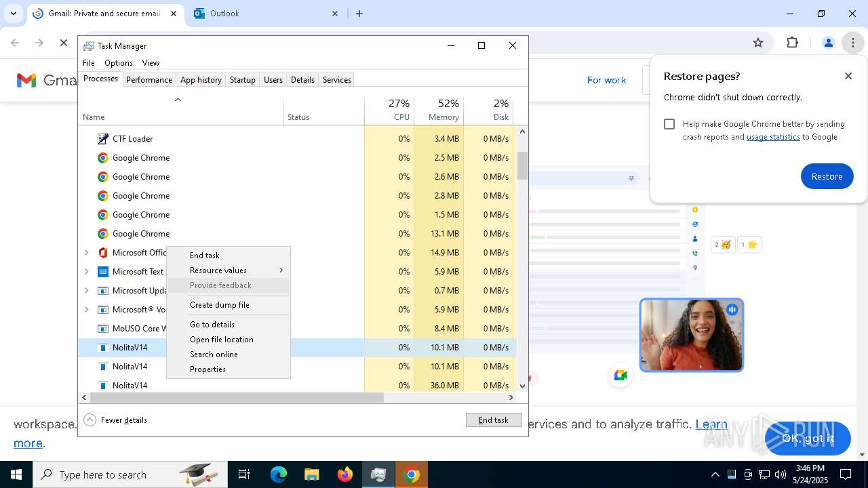Viewport: 868px width, 488px height.
Task: Open Task View in the taskbar
Action: pyautogui.click(x=244, y=474)
